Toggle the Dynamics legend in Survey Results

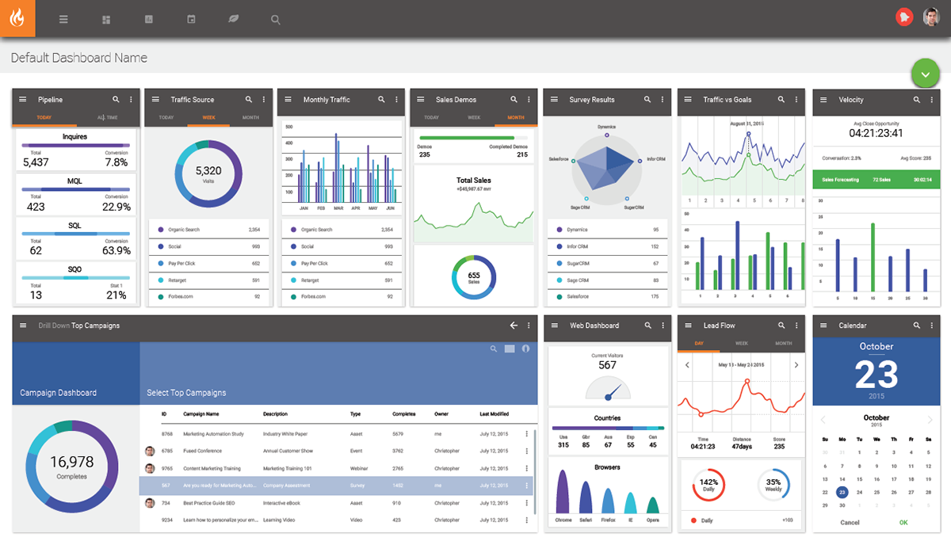coord(584,229)
